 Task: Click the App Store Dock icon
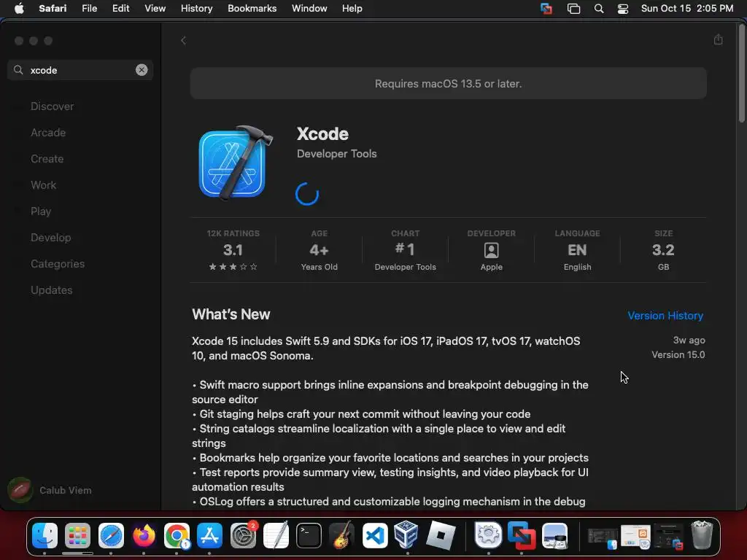point(209,536)
